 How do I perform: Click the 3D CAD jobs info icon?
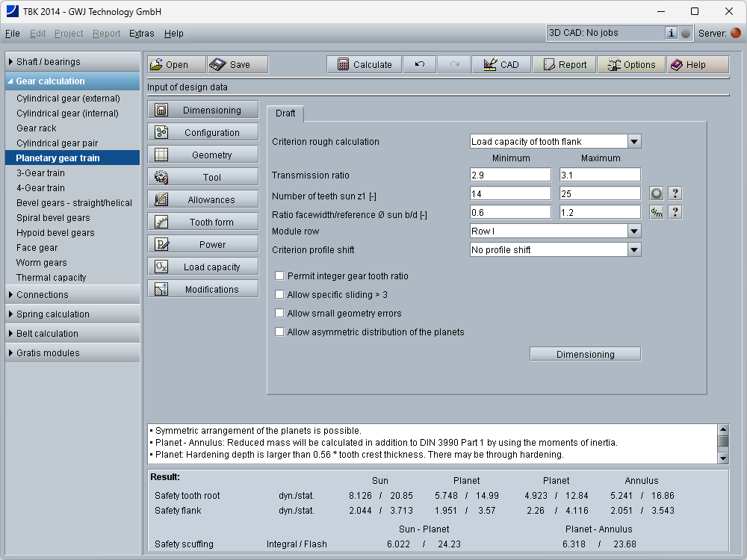pyautogui.click(x=671, y=33)
